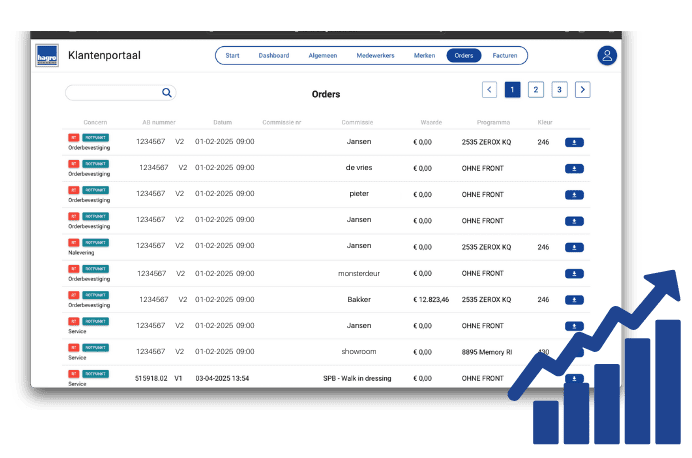Viewport: 692px width, 458px height.
Task: Click the Nalevering label
Action: pyautogui.click(x=81, y=253)
